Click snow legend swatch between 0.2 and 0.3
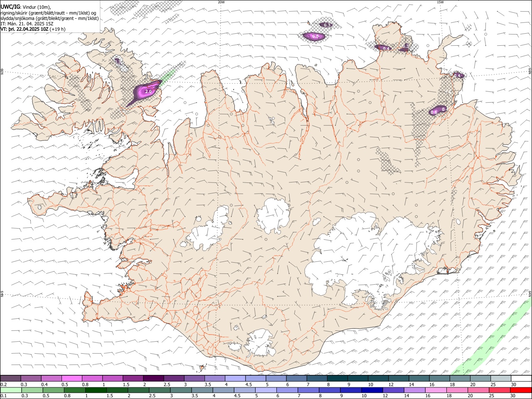The height and width of the screenshot is (399, 532). coord(10,378)
